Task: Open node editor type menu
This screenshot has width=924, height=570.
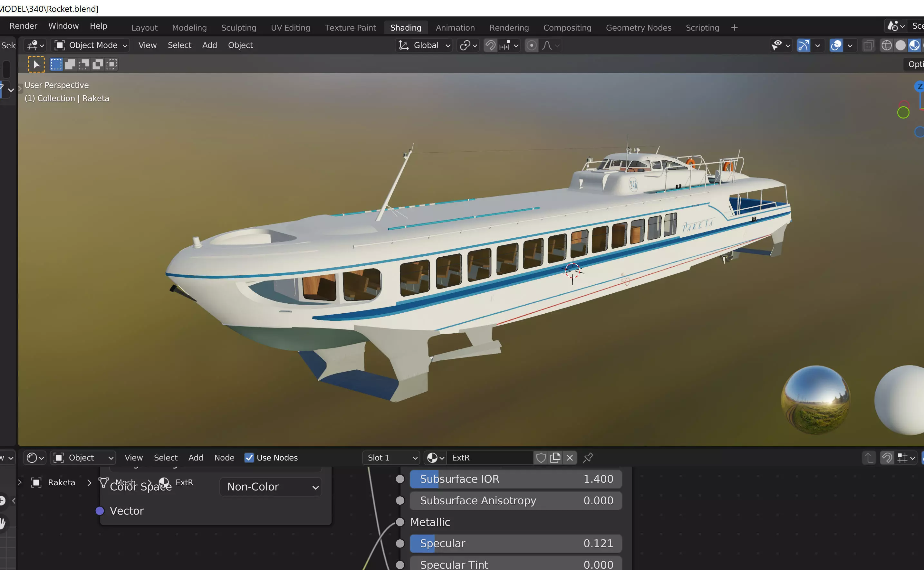Action: coord(34,458)
